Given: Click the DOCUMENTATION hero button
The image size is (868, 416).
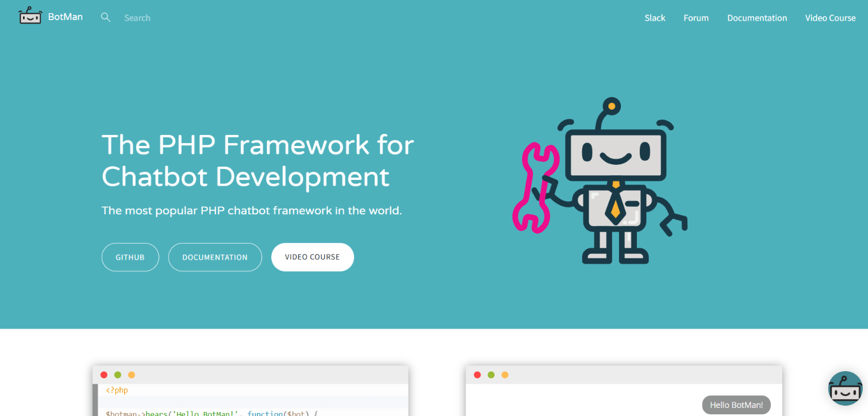Looking at the screenshot, I should [215, 257].
